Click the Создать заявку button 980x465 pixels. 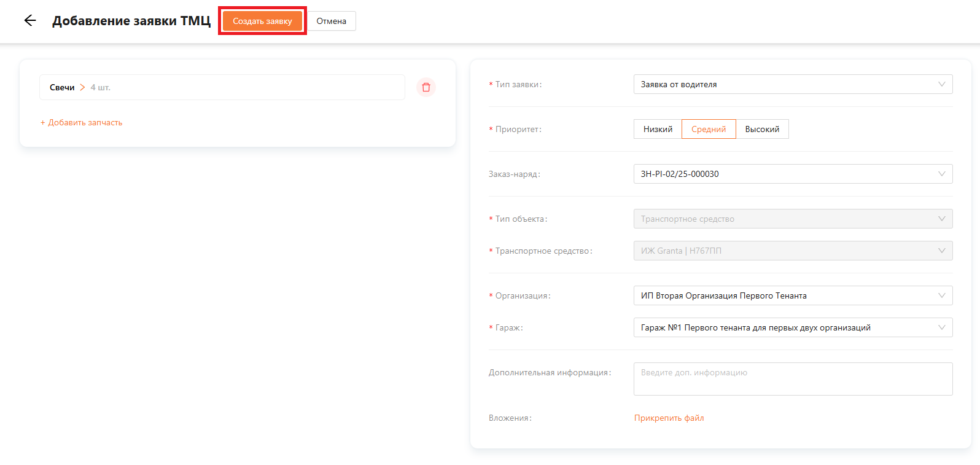262,21
